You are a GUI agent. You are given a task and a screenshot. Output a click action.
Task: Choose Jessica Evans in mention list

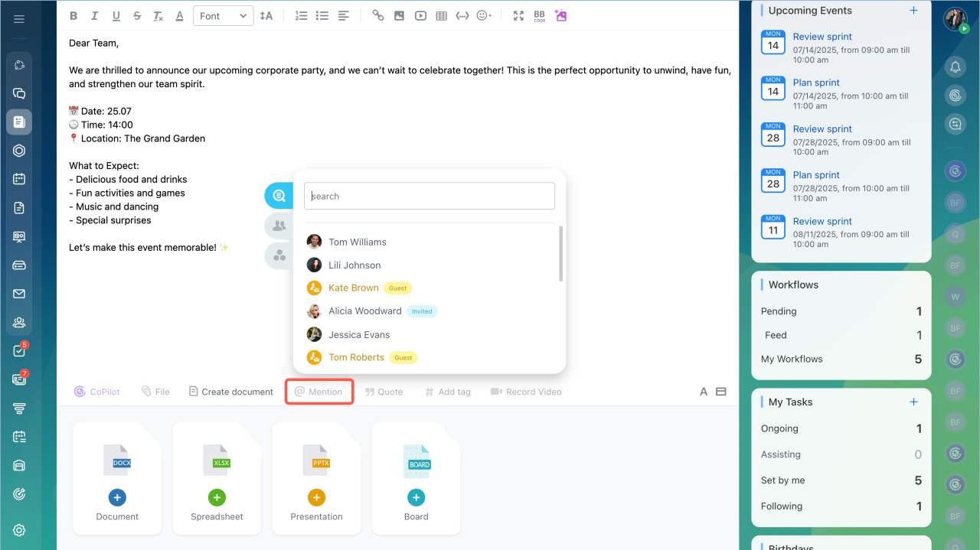click(358, 334)
